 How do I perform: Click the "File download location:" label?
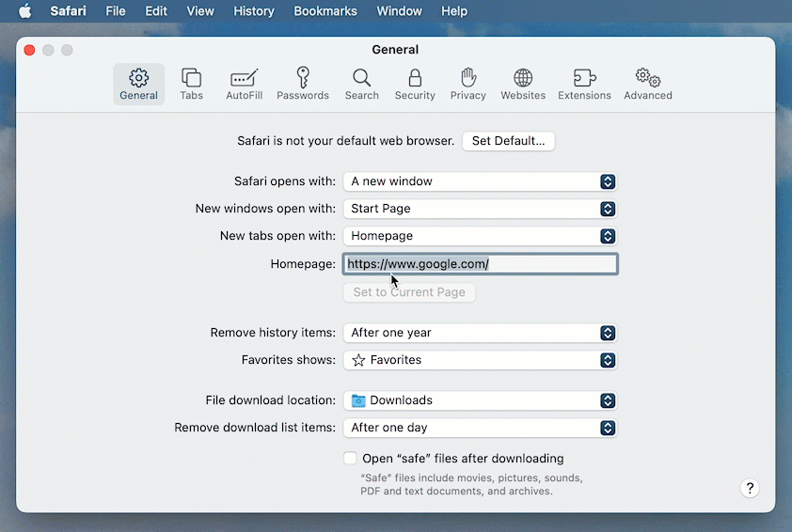(x=270, y=400)
